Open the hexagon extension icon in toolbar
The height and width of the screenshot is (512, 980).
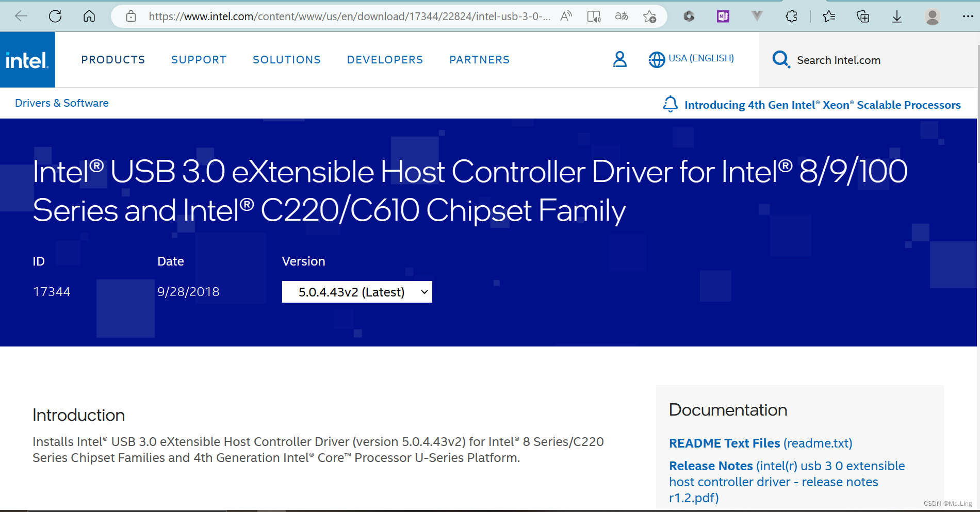[689, 16]
